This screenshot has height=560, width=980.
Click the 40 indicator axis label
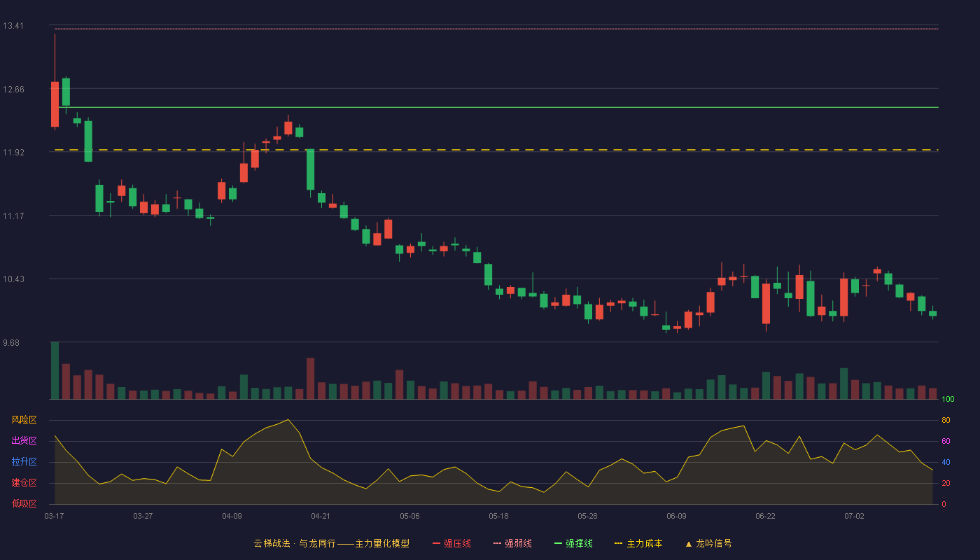tap(946, 462)
